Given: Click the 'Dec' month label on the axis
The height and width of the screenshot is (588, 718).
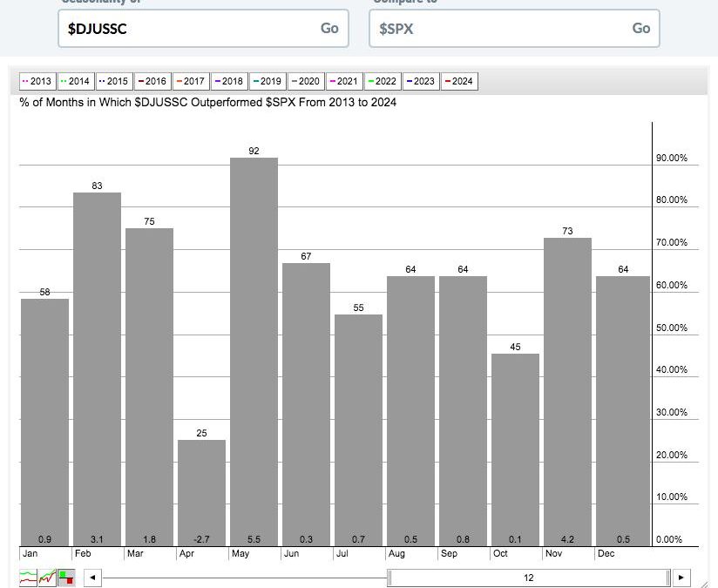Looking at the screenshot, I should (x=606, y=553).
